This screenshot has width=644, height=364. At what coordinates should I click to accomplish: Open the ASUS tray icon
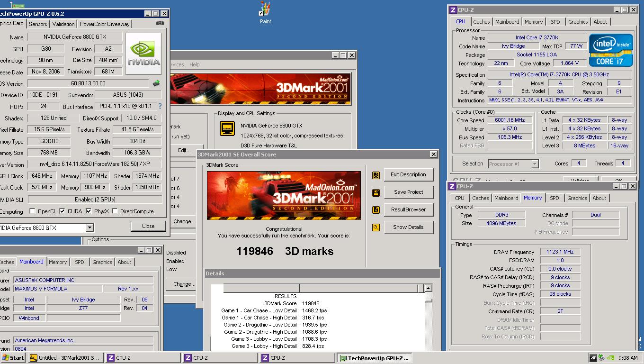(593, 358)
